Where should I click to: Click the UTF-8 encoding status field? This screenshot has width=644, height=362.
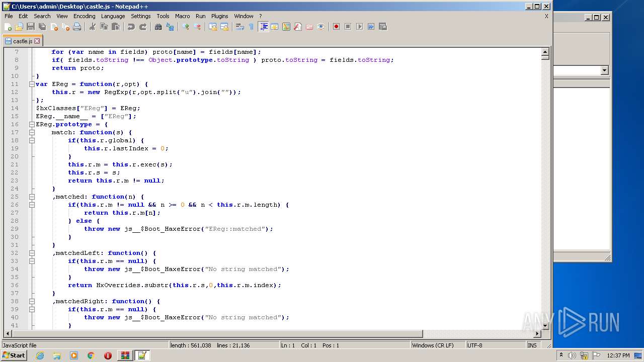(x=496, y=345)
